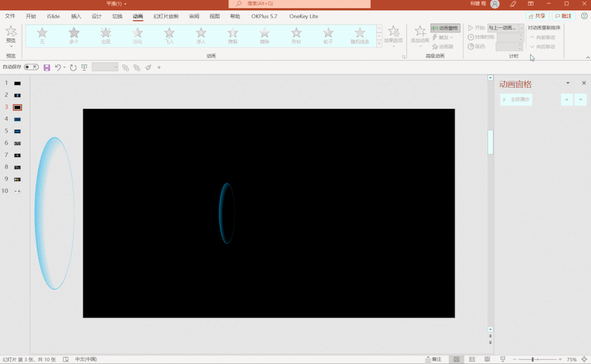This screenshot has width=591, height=364.
Task: Select the 多个 animation effect
Action: point(74,36)
